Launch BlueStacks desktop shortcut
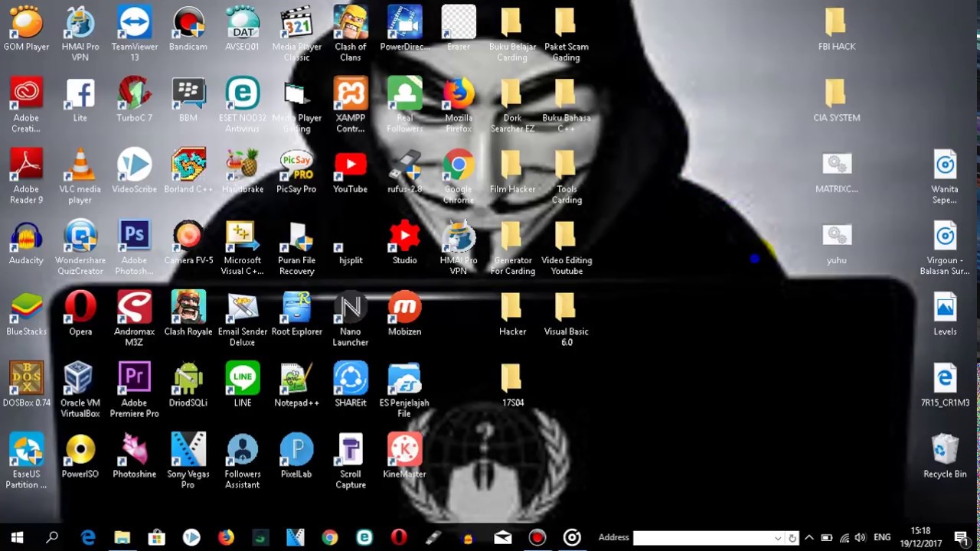 coord(26,313)
